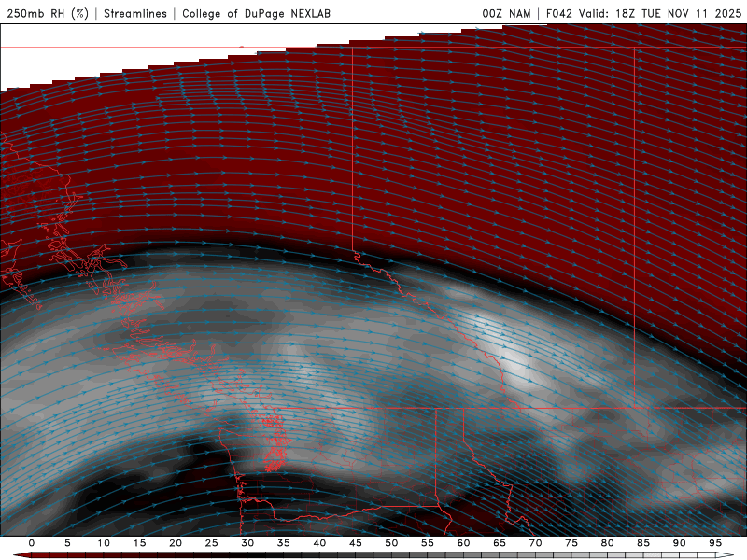Click the colorbar tick label "55"
747x560 pixels.
click(x=428, y=543)
